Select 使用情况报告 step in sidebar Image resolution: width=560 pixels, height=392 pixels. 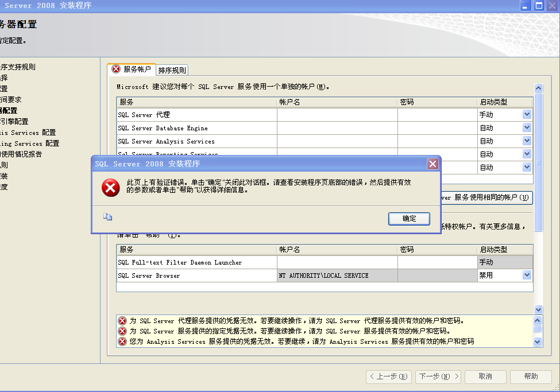click(21, 154)
